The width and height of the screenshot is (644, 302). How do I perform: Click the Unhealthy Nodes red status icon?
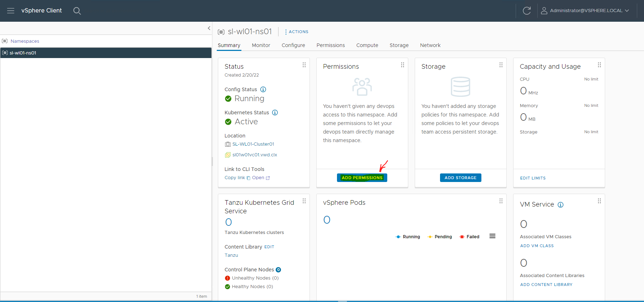[228, 278]
